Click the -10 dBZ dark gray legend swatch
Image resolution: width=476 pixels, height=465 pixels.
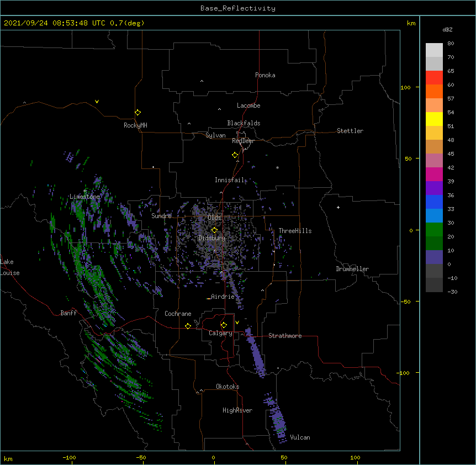click(x=434, y=285)
